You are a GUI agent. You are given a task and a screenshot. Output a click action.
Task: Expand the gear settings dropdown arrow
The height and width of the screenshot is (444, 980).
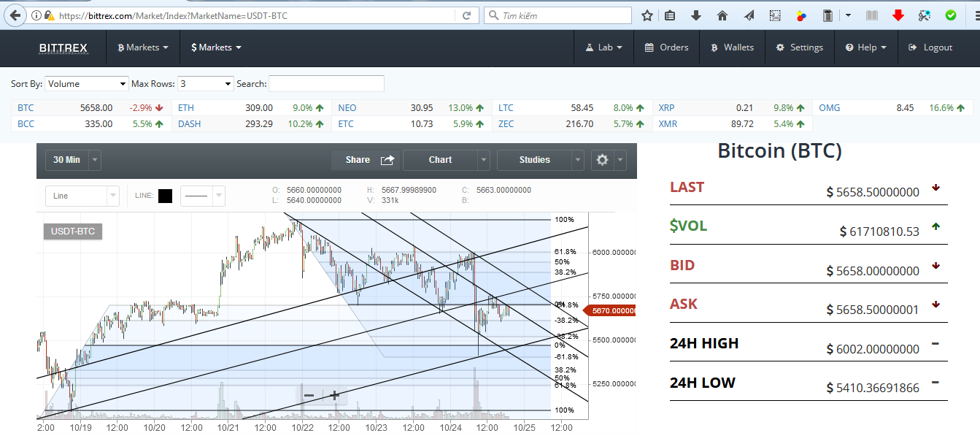pyautogui.click(x=620, y=160)
